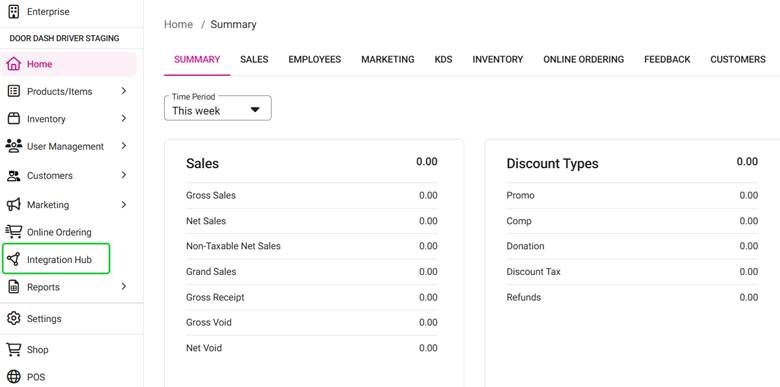Switch to the INVENTORY tab

coord(498,60)
